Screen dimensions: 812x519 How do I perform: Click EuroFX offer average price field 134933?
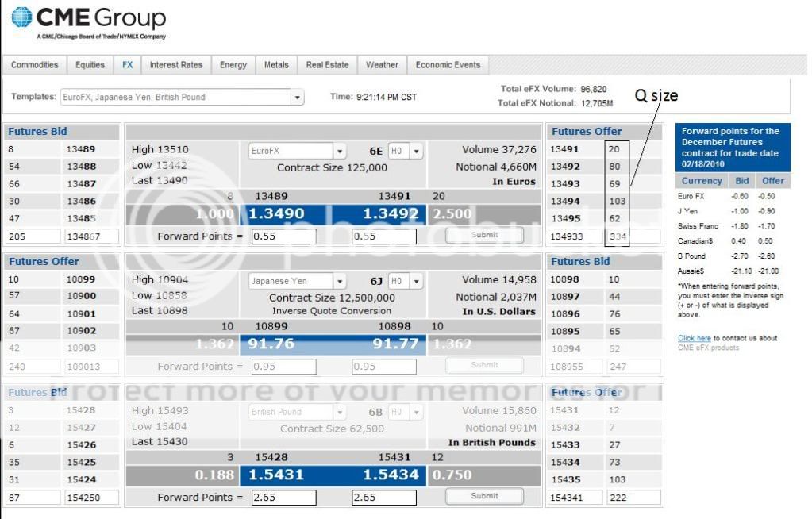(x=575, y=236)
